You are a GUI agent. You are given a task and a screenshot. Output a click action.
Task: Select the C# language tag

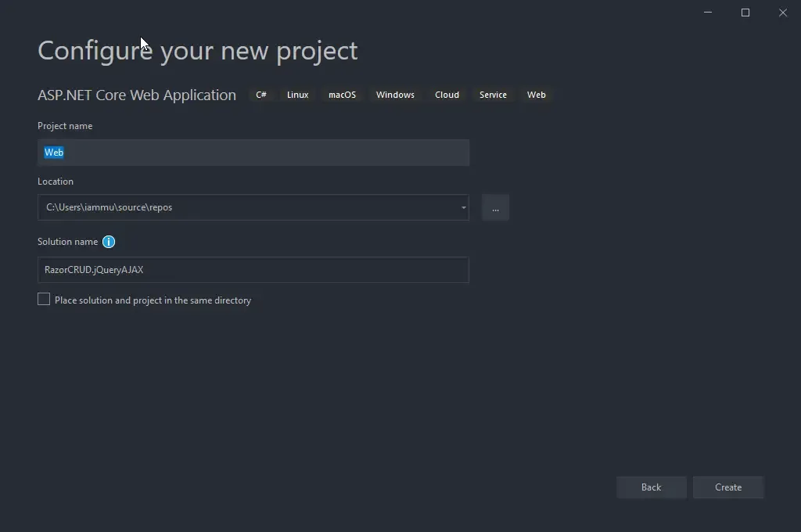click(x=261, y=95)
